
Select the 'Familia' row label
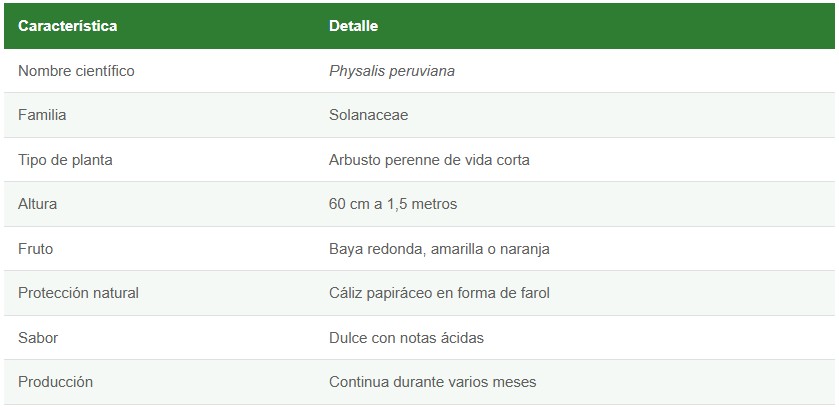(x=42, y=115)
